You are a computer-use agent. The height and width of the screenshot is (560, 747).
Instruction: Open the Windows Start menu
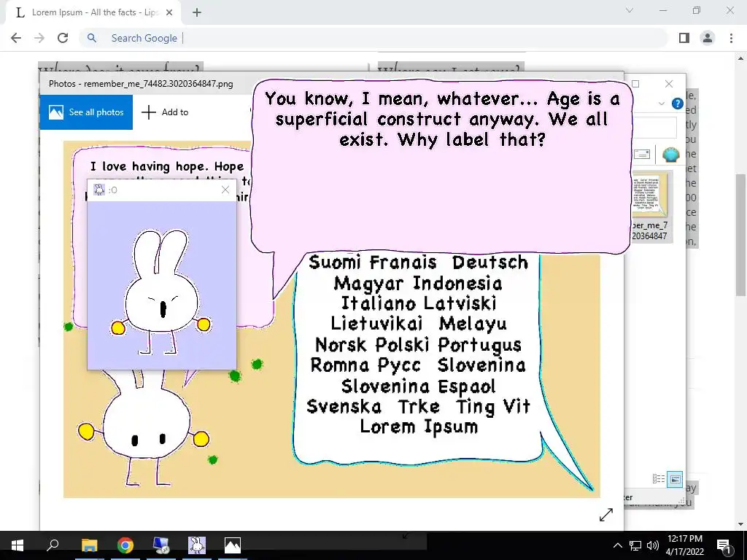point(18,545)
